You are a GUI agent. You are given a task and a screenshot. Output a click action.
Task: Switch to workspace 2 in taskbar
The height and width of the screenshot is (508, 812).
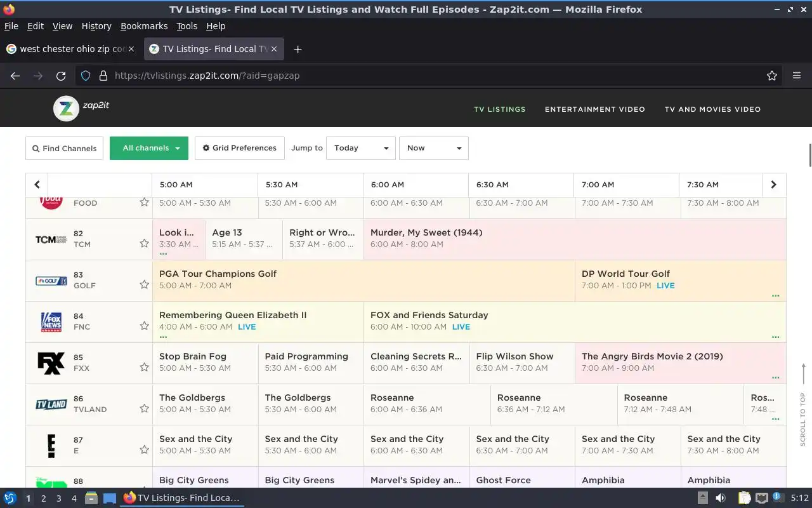pyautogui.click(x=43, y=498)
